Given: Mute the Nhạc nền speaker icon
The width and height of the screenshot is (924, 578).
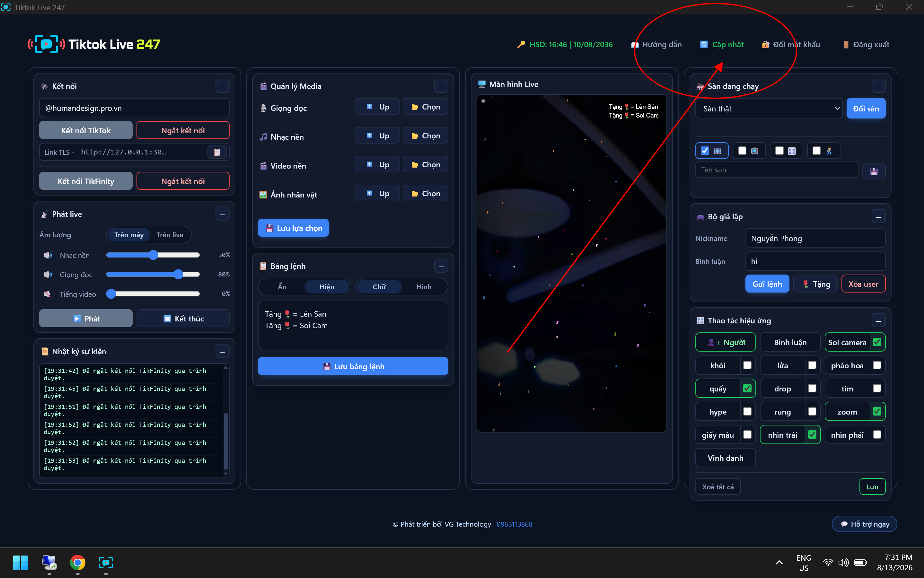Looking at the screenshot, I should click(48, 255).
